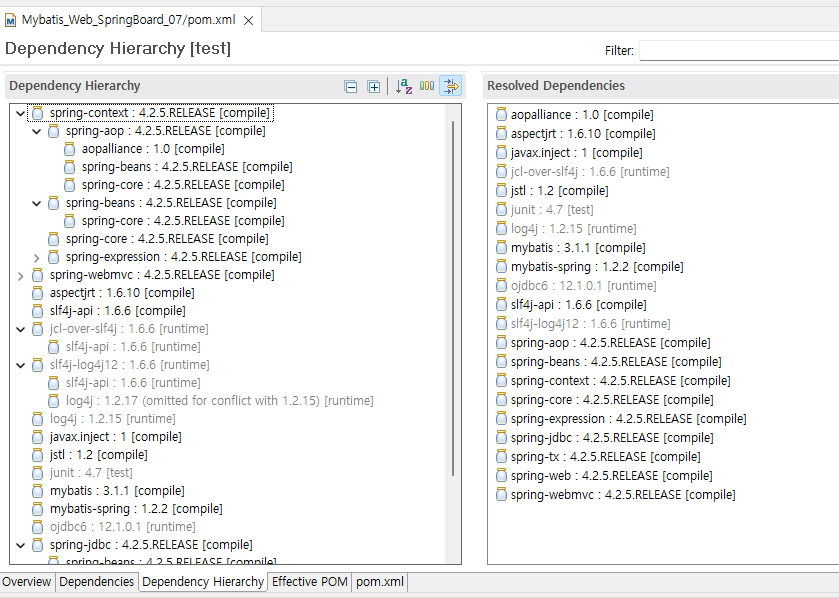Select spring-expression in Resolved Dependencies list
This screenshot has height=598, width=839.
628,418
